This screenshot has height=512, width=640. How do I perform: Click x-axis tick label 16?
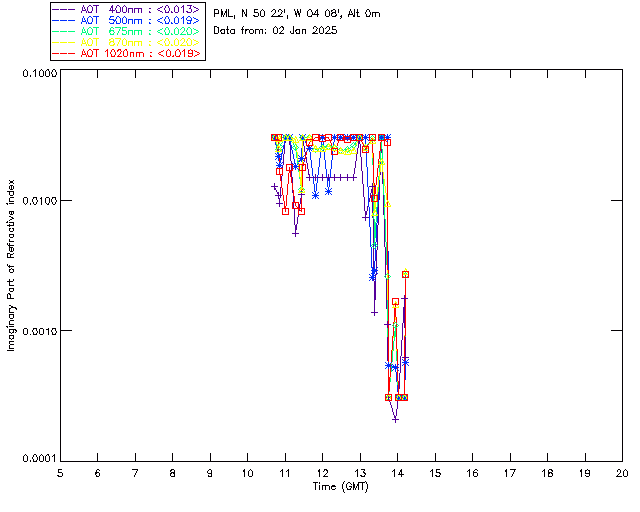pos(473,473)
